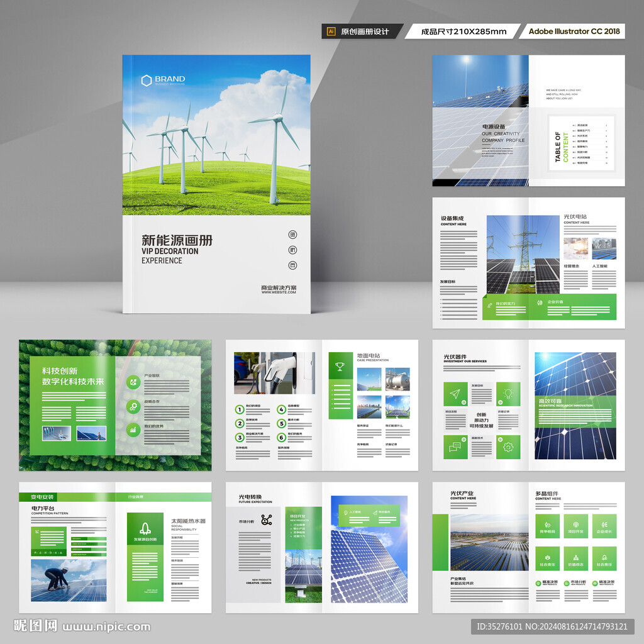Click the 光伏器件 heading
The width and height of the screenshot is (644, 644).
point(455,357)
